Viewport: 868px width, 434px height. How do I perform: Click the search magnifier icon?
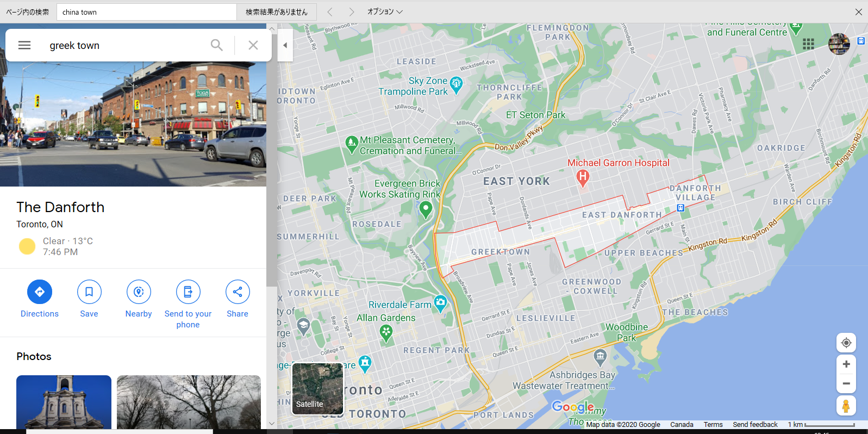216,45
